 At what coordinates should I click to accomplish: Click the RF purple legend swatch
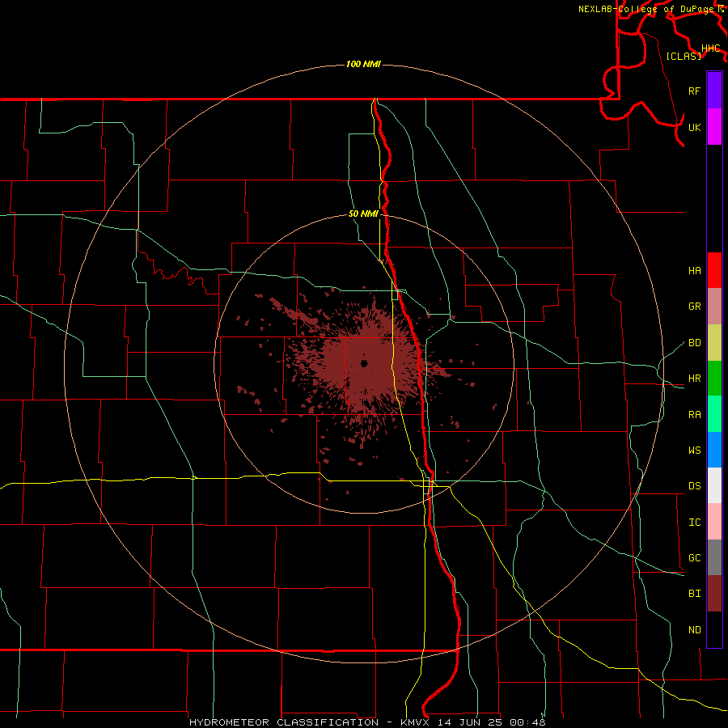pos(714,91)
